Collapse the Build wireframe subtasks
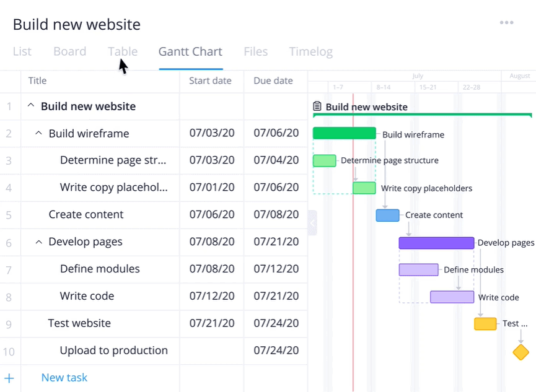This screenshot has width=536, height=392. tap(38, 133)
